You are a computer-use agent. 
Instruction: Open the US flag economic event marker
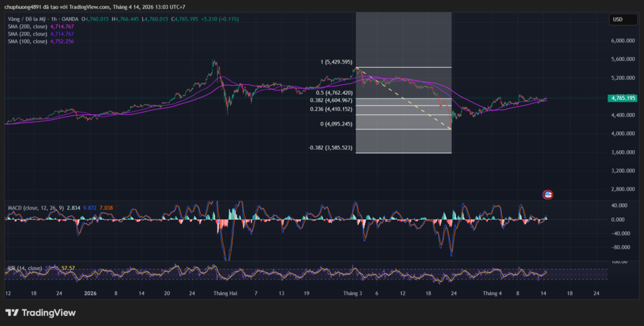[548, 195]
